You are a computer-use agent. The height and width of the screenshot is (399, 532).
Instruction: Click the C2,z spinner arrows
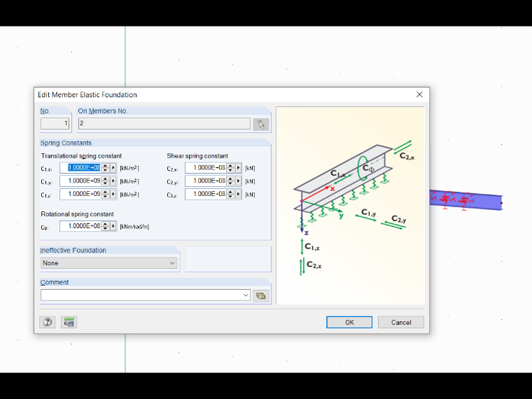tap(231, 194)
